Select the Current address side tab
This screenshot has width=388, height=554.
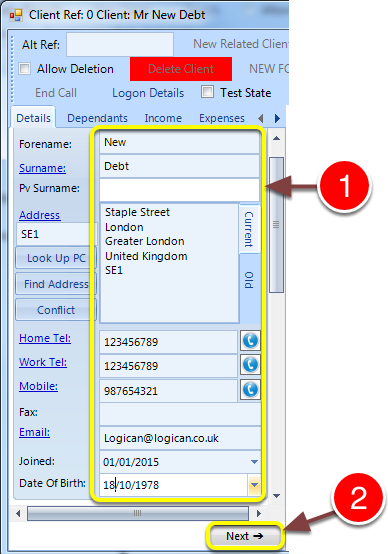[x=250, y=229]
